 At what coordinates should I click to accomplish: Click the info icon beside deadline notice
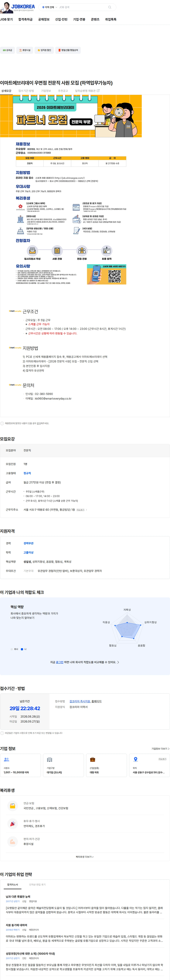(2, 733)
